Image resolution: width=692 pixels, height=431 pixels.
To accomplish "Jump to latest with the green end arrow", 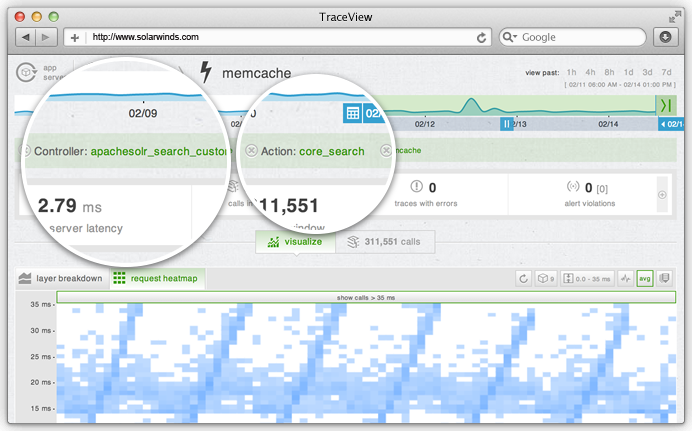I will 666,105.
